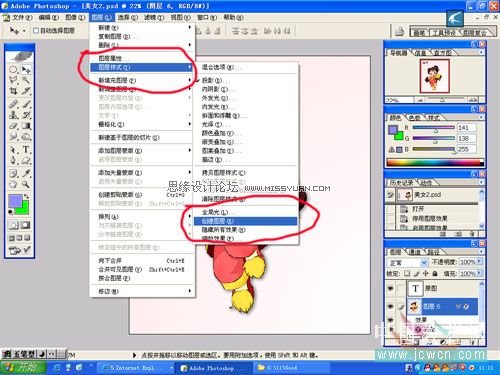Select the Gradient tool
The height and width of the screenshot is (375, 500).
[x=26, y=126]
